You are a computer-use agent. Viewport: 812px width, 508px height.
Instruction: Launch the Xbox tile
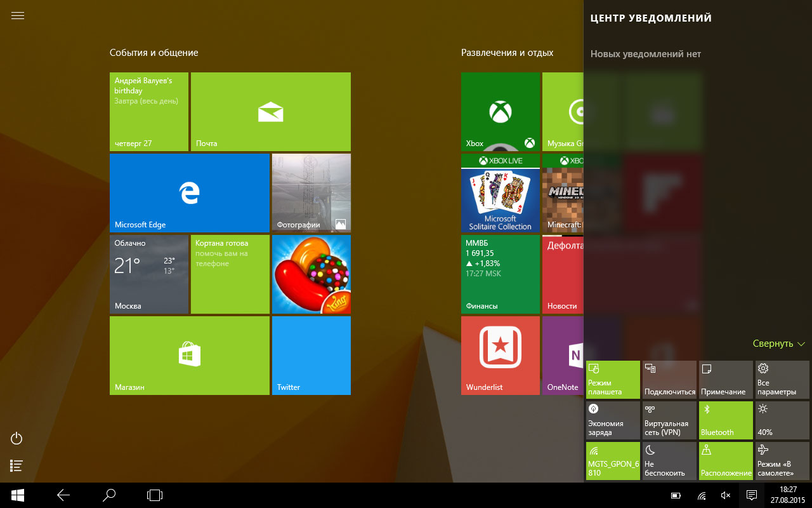pos(501,112)
